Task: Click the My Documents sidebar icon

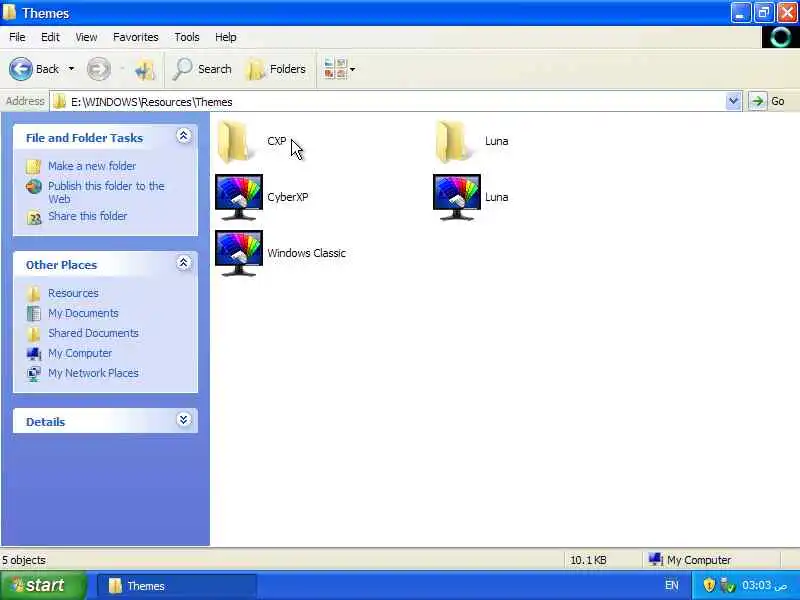Action: 34,313
